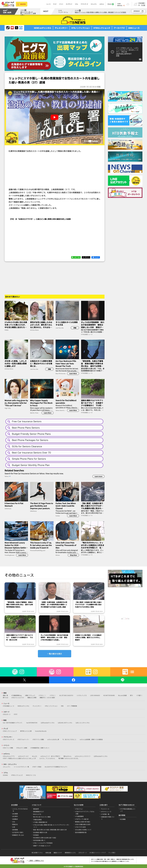Click Shop Now on the Linen Polo ad
This screenshot has width=147, height=868.
tap(73, 555)
